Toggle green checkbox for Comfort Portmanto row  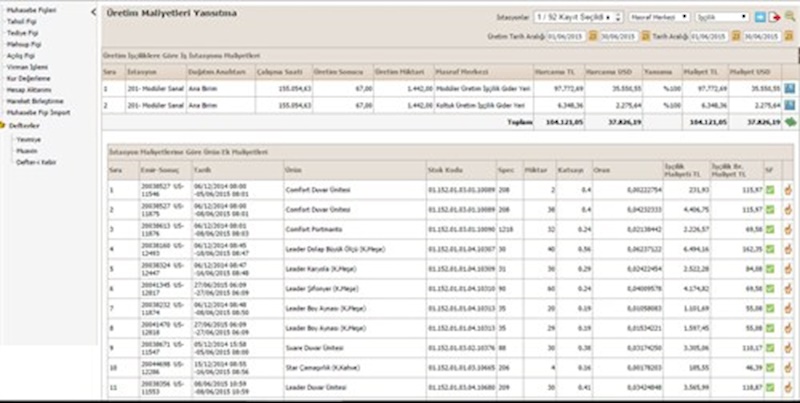770,230
